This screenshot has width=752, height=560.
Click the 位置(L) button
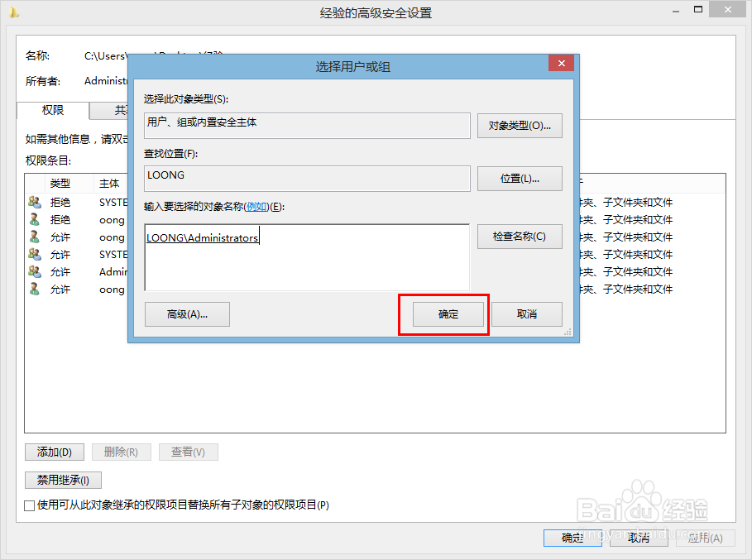[x=520, y=178]
